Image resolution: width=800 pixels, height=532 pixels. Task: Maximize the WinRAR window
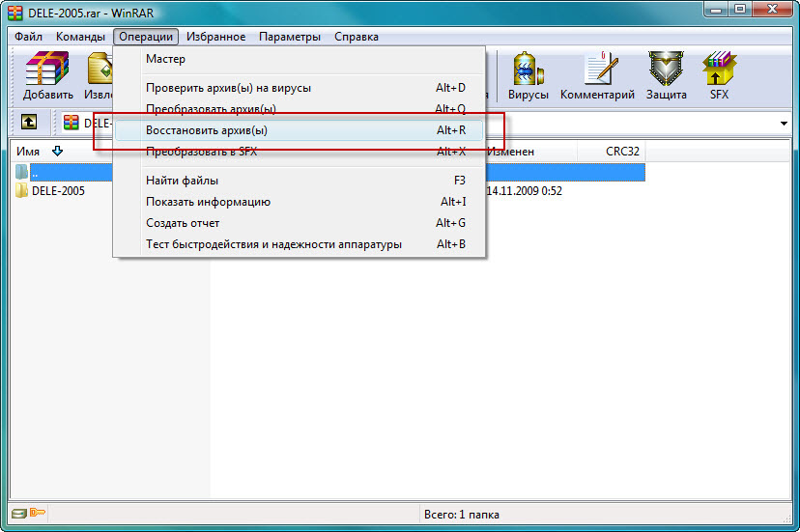(x=740, y=10)
